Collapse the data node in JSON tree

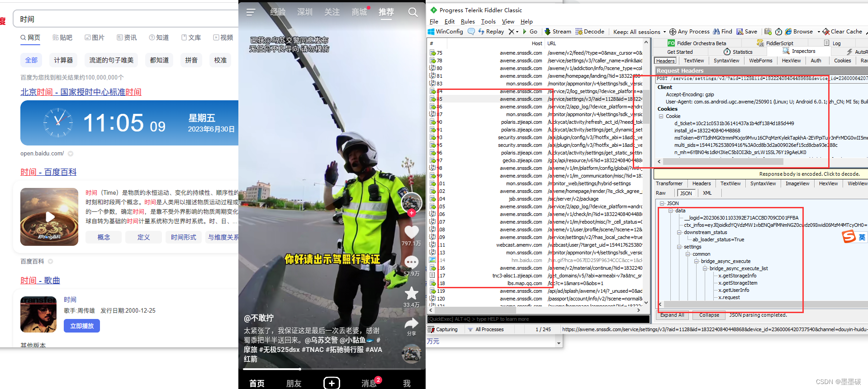671,211
